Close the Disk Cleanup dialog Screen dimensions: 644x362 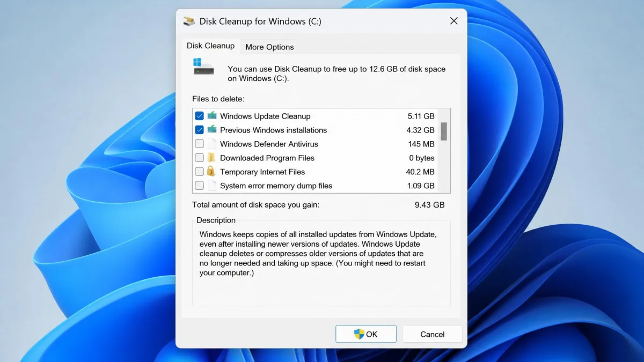[453, 21]
